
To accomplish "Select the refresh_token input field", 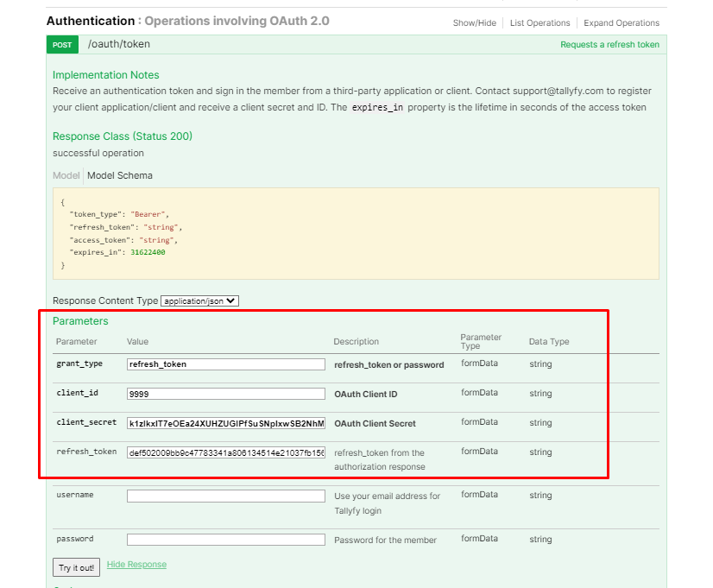I will coord(225,452).
